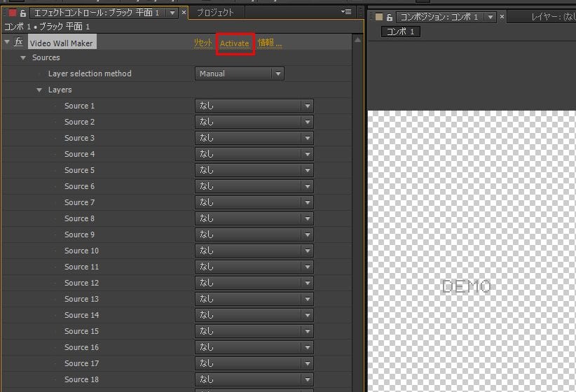
Task: Select the Source 1 property label
Action: click(x=80, y=106)
